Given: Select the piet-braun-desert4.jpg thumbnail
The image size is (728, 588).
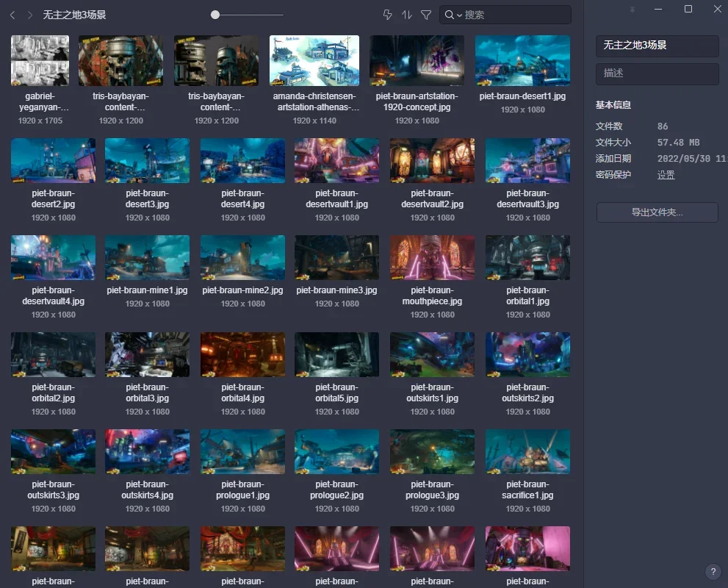Looking at the screenshot, I should click(x=243, y=160).
